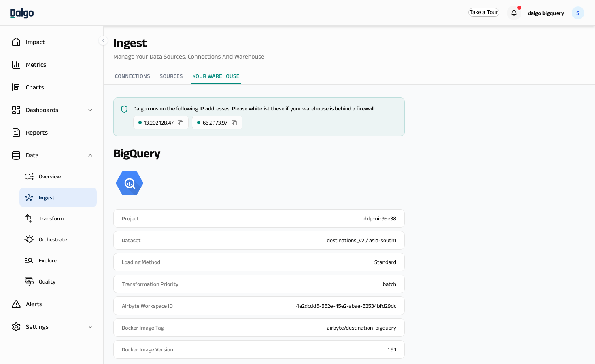Click the Charts icon in sidebar
This screenshot has height=364, width=595.
coord(16,87)
